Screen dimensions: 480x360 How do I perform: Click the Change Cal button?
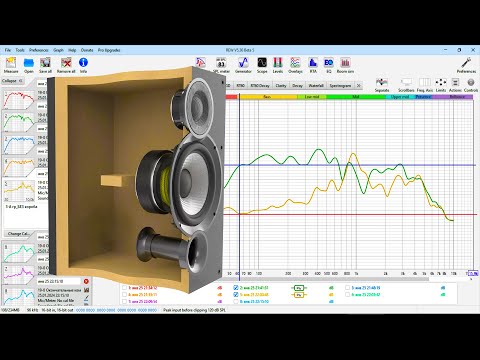coord(18,234)
